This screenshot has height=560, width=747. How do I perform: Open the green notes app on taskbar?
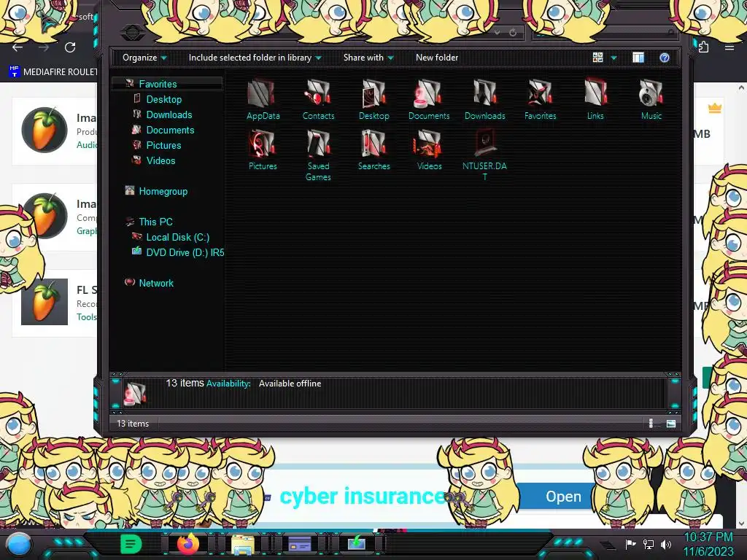(x=131, y=544)
